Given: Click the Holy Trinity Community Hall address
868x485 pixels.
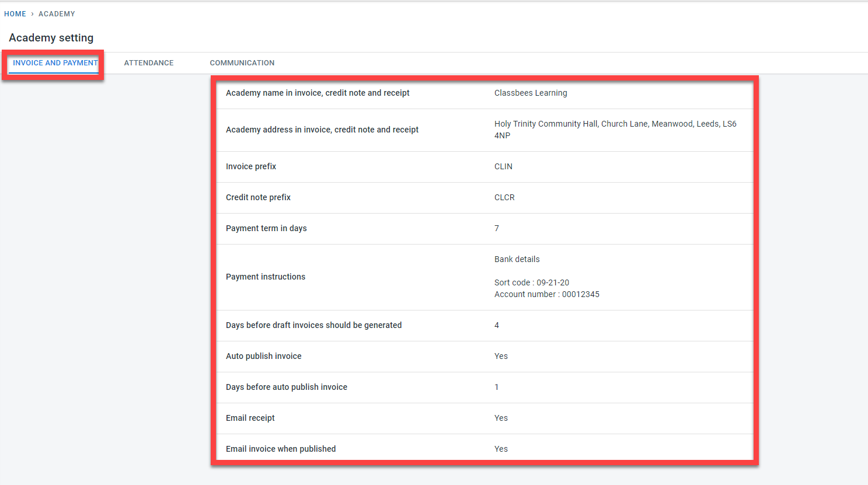Looking at the screenshot, I should pos(615,124).
